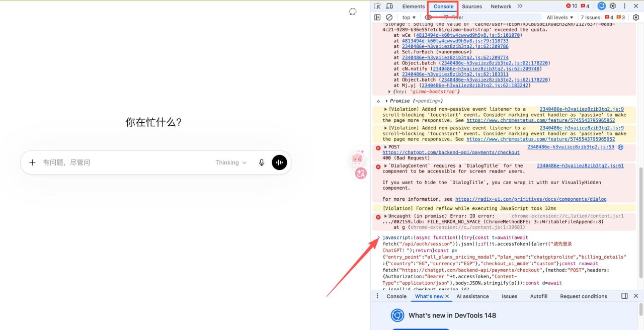Open temporary chat dashed circle icon
The width and height of the screenshot is (644, 330).
tap(353, 11)
